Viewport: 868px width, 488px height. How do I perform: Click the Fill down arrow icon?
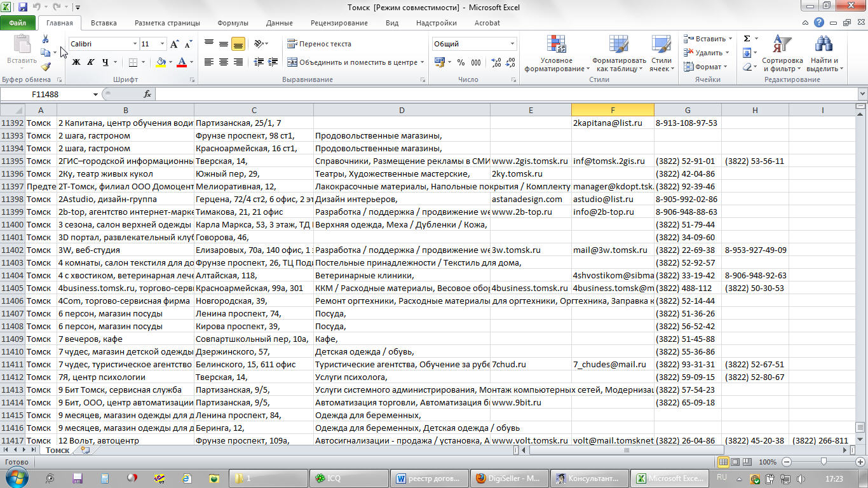[x=747, y=53]
